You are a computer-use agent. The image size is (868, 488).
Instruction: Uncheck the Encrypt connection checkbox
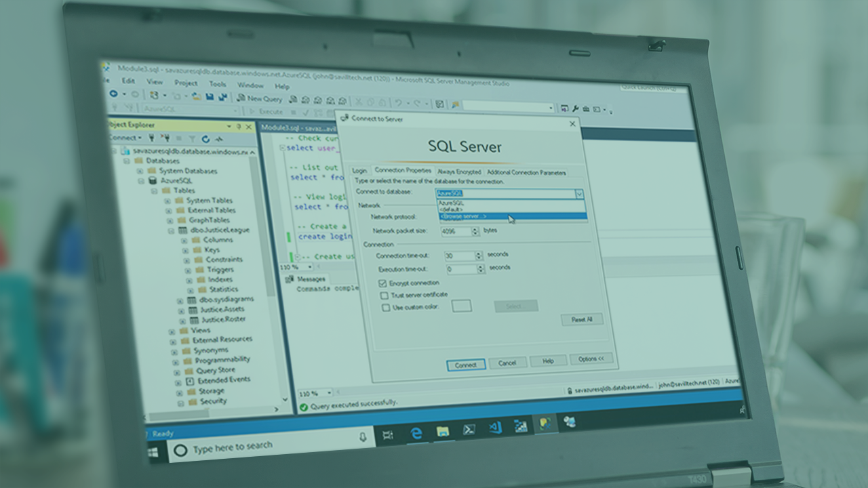point(383,283)
